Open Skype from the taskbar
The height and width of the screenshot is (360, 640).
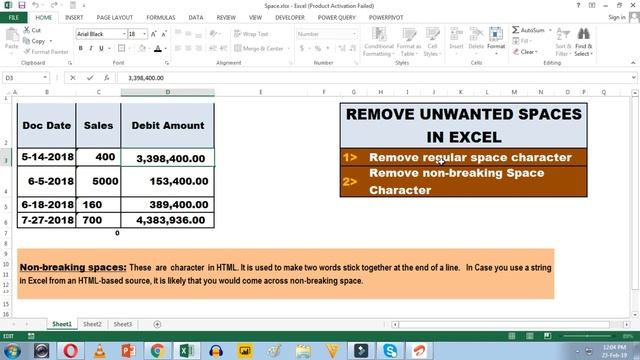coord(390,350)
